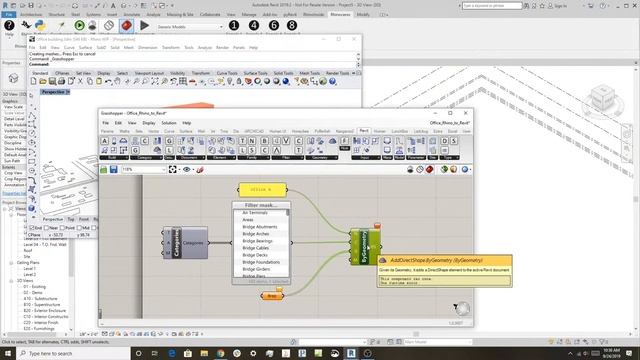Viewport: 640px width, 360px height.
Task: Open the Display menu in Grasshopper
Action: [x=149, y=123]
